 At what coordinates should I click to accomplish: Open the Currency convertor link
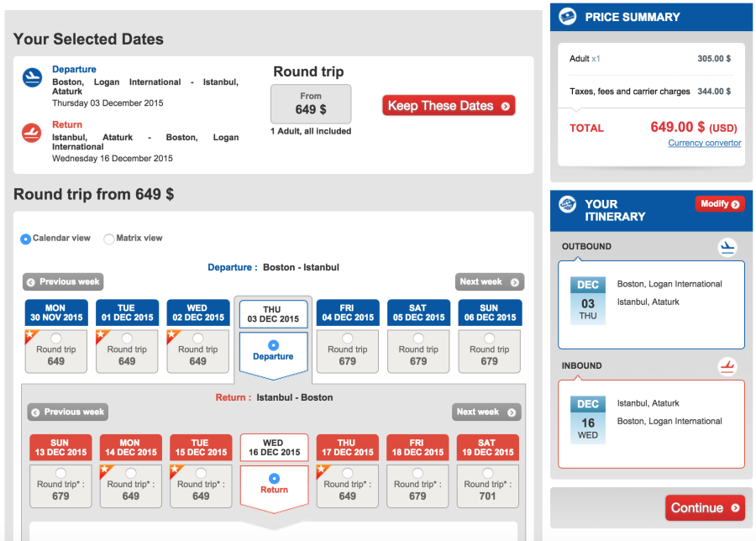click(x=704, y=143)
